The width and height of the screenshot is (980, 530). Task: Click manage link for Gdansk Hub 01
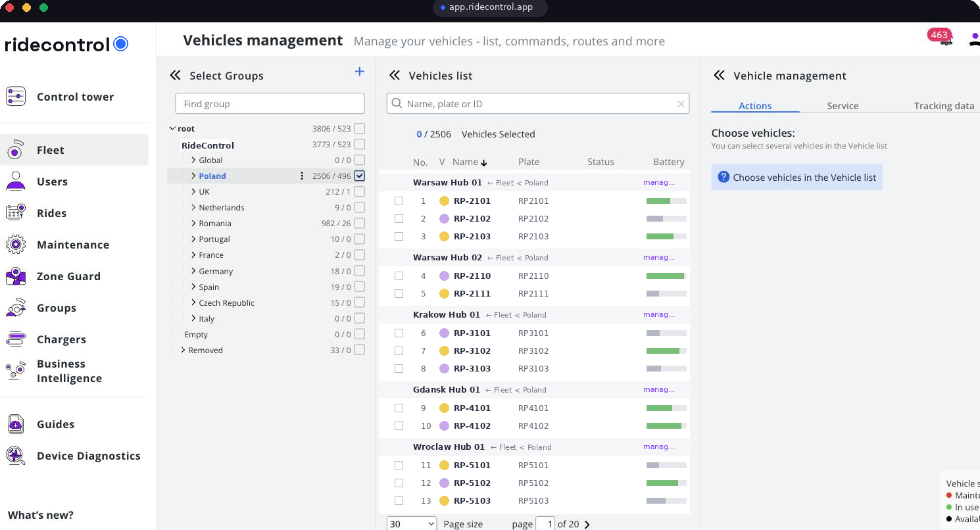coord(659,389)
